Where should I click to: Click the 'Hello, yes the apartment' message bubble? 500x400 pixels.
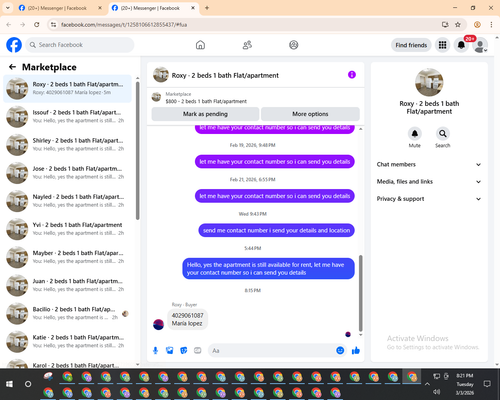click(268, 269)
